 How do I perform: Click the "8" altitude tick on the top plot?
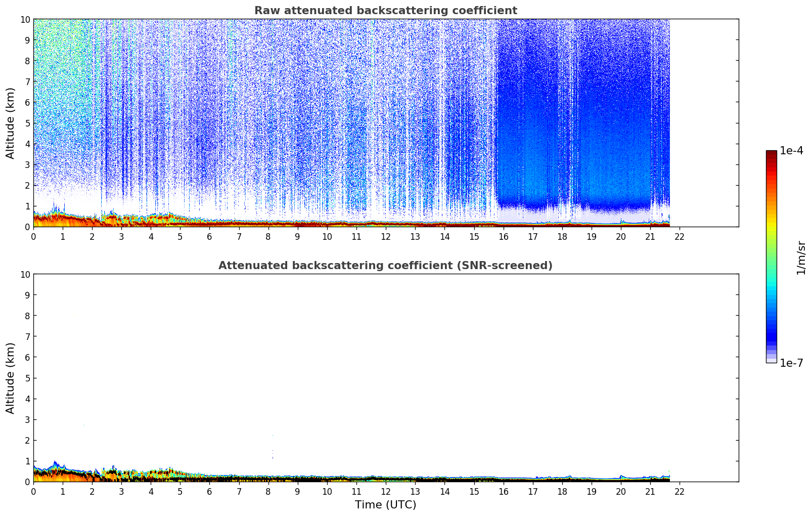[x=27, y=61]
